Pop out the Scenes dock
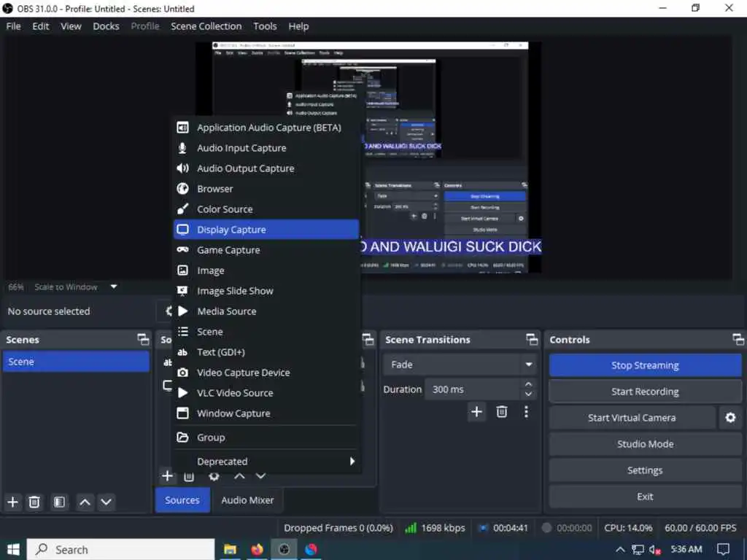The width and height of the screenshot is (747, 560). [x=143, y=340]
